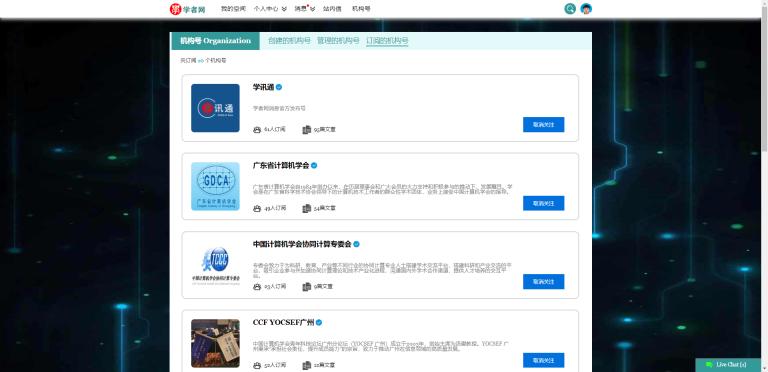The width and height of the screenshot is (768, 372).
Task: Unfollow 学讯通 with 取消关注 button
Action: click(544, 124)
